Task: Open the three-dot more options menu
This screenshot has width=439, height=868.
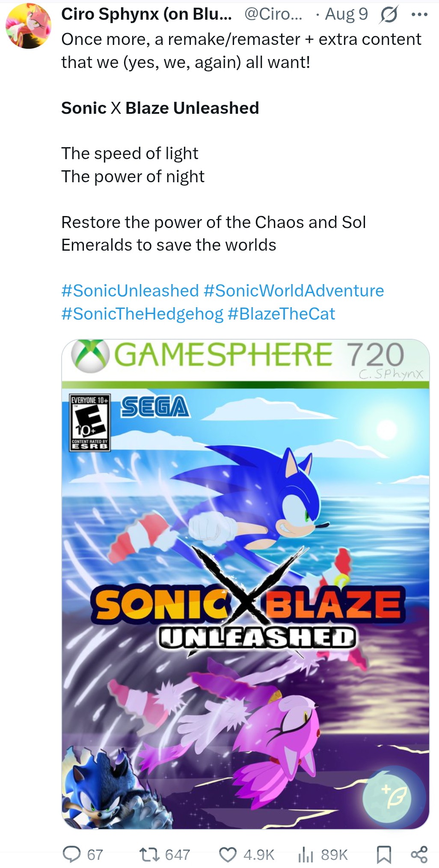Action: click(419, 15)
